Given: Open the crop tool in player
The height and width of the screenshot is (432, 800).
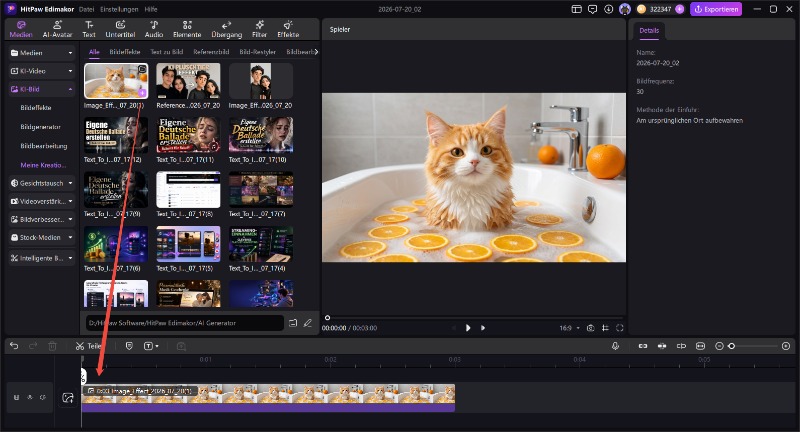Looking at the screenshot, I should pyautogui.click(x=605, y=328).
